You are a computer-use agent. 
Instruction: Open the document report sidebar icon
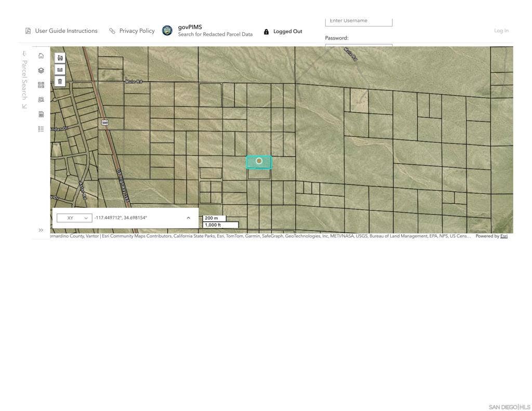tap(41, 114)
